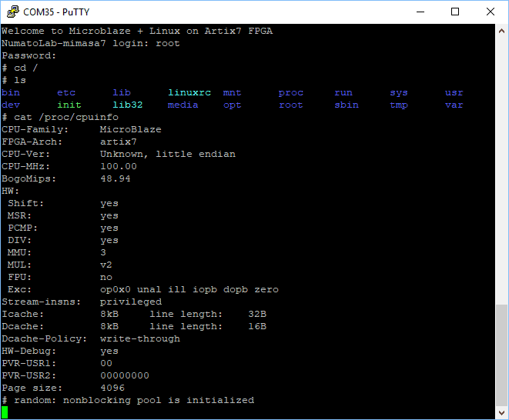Click the green terminal cursor block
Image resolution: width=509 pixels, height=420 pixels.
(5, 413)
